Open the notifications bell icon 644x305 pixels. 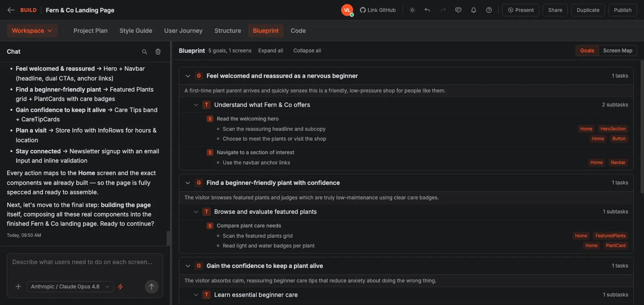point(474,10)
